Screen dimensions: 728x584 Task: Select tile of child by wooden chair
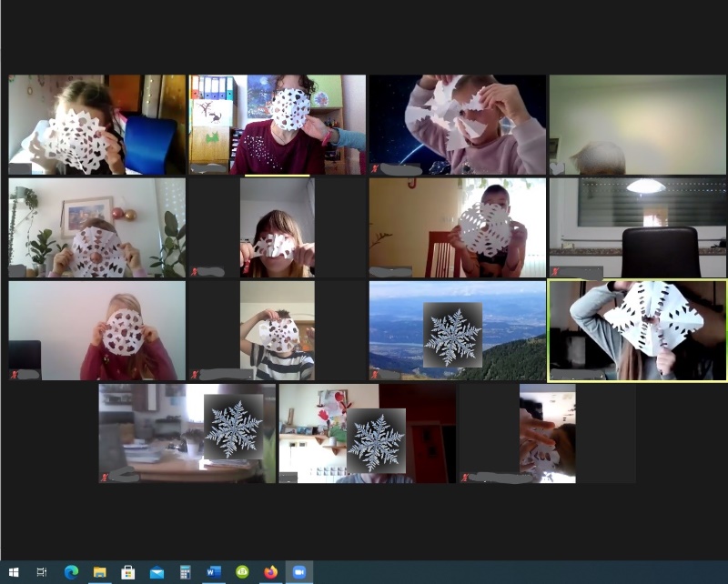(458, 228)
